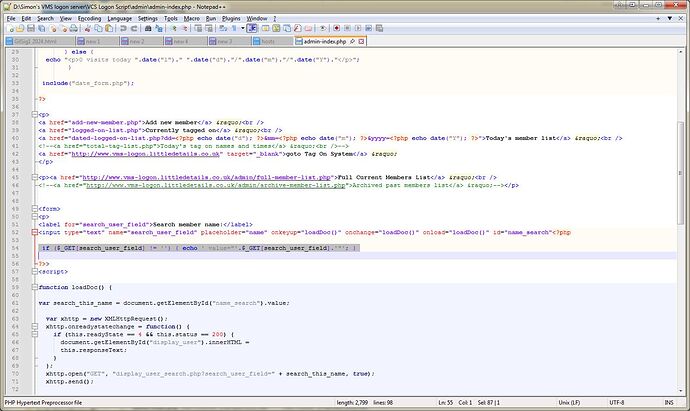Screen dimensions: 690x411
Task: Open the Document Map panel icon
Action: (x=276, y=28)
